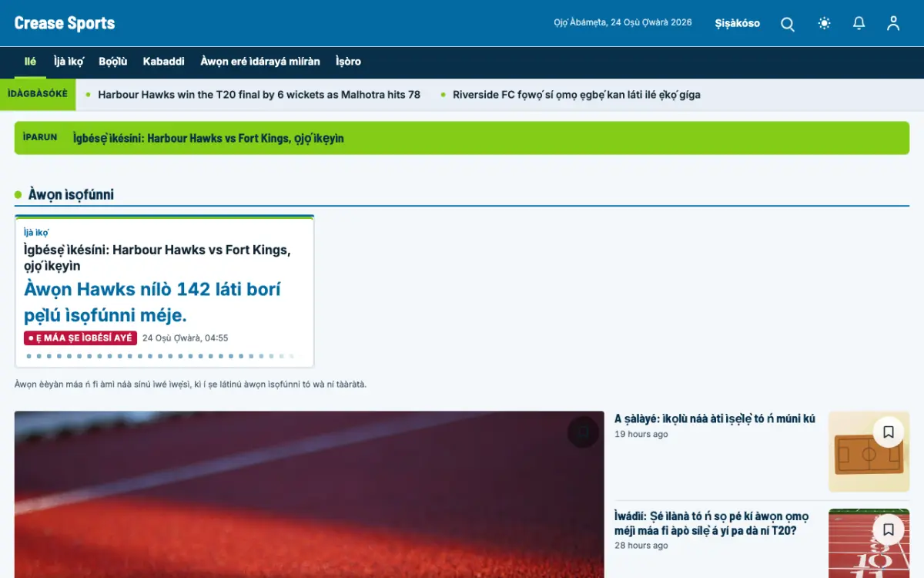Toggle the light/dark theme sun icon
The image size is (924, 578).
coord(825,23)
